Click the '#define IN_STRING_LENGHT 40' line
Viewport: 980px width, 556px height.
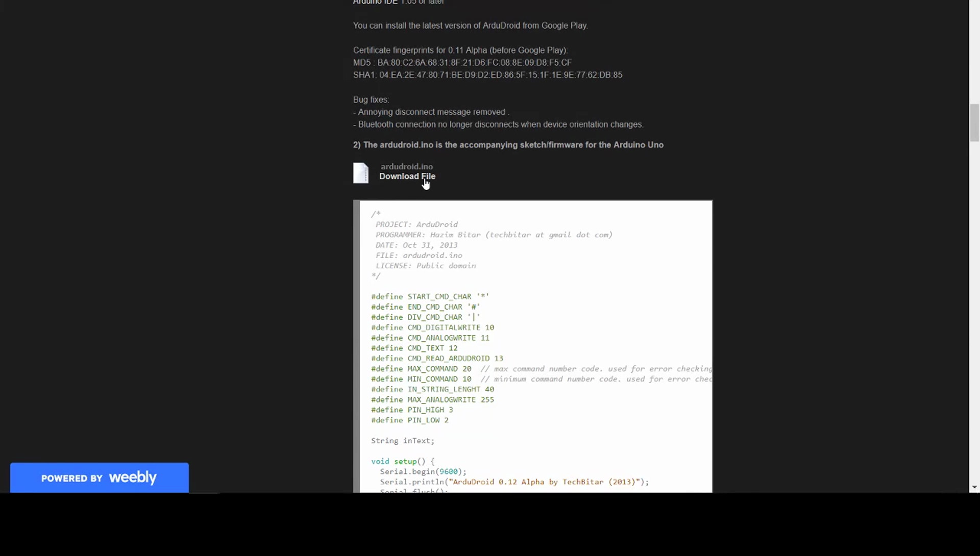pos(433,389)
